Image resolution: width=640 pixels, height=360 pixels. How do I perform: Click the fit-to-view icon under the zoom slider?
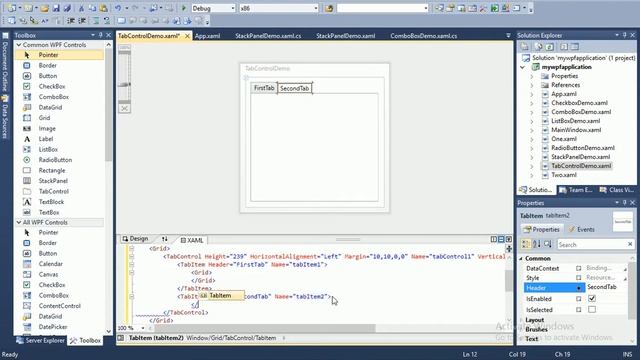click(124, 108)
